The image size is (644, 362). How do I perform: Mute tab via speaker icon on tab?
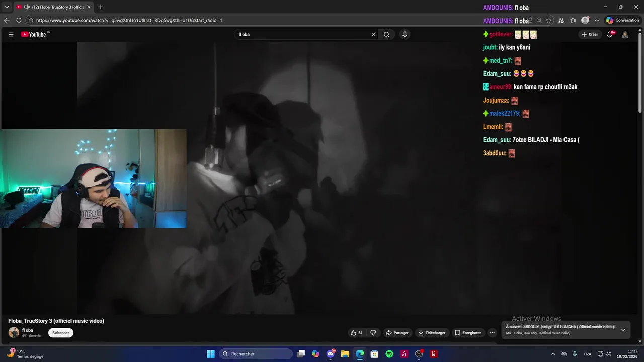coord(26,7)
